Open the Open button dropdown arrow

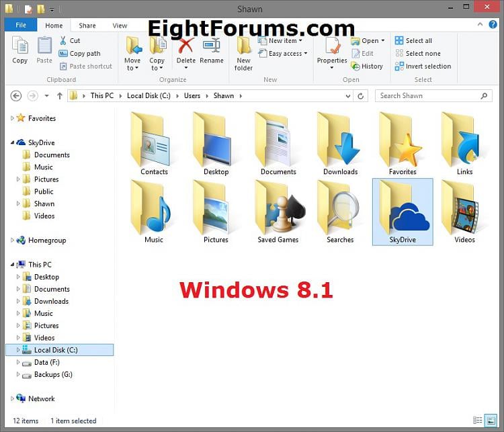pos(383,40)
